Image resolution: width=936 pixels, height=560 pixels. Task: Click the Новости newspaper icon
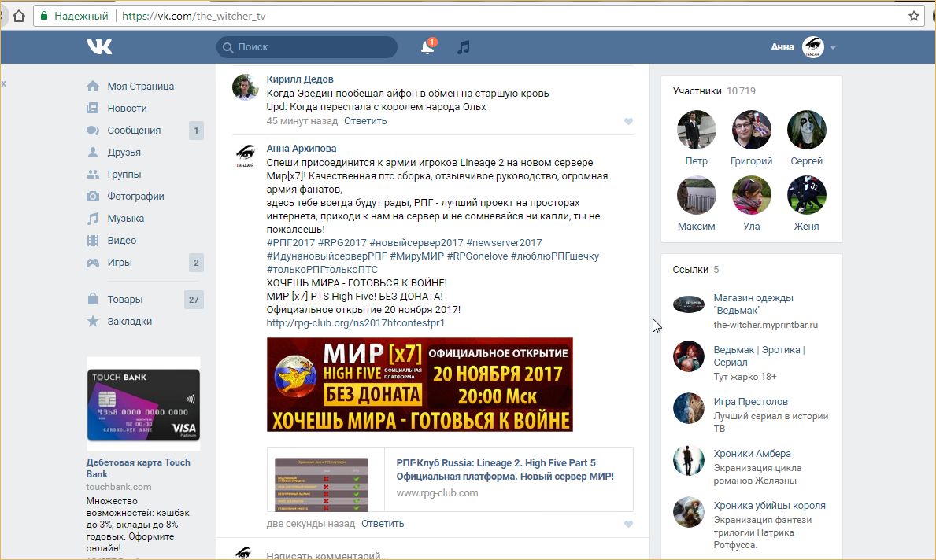click(x=93, y=108)
